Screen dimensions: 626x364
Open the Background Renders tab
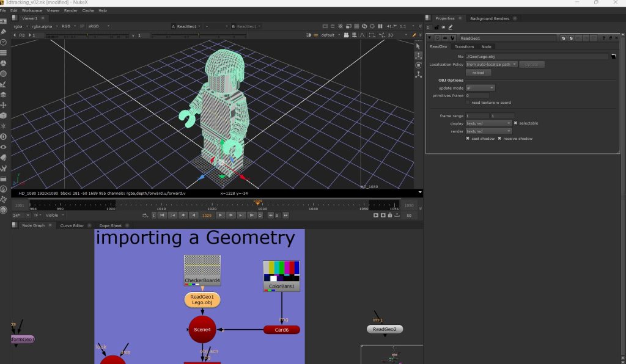(x=490, y=18)
